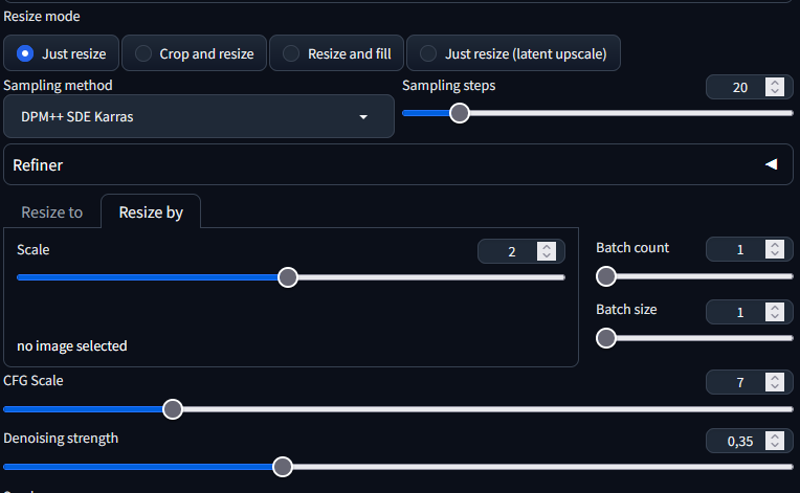This screenshot has height=493, width=800.
Task: Click the Batch size stepper arrows
Action: [x=774, y=312]
